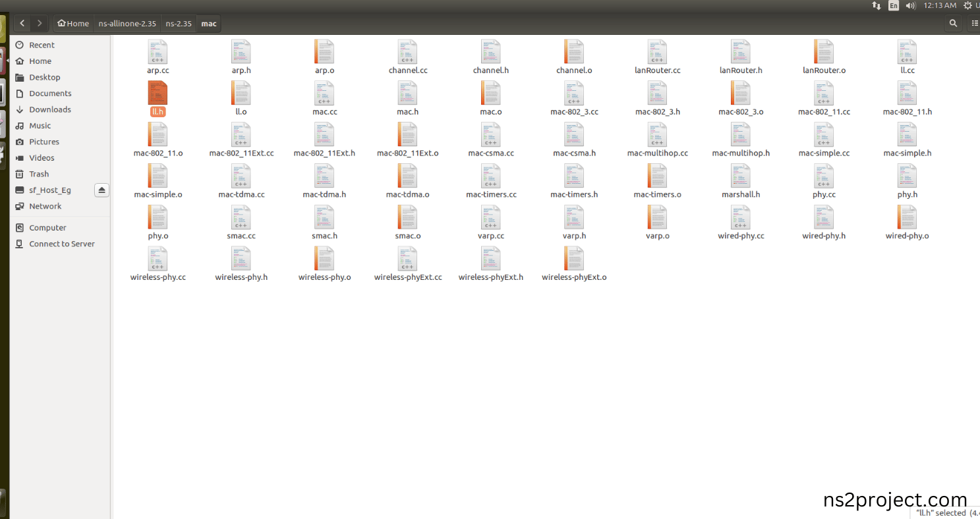Open the arp.cc file icon
The height and width of the screenshot is (519, 980).
(158, 52)
